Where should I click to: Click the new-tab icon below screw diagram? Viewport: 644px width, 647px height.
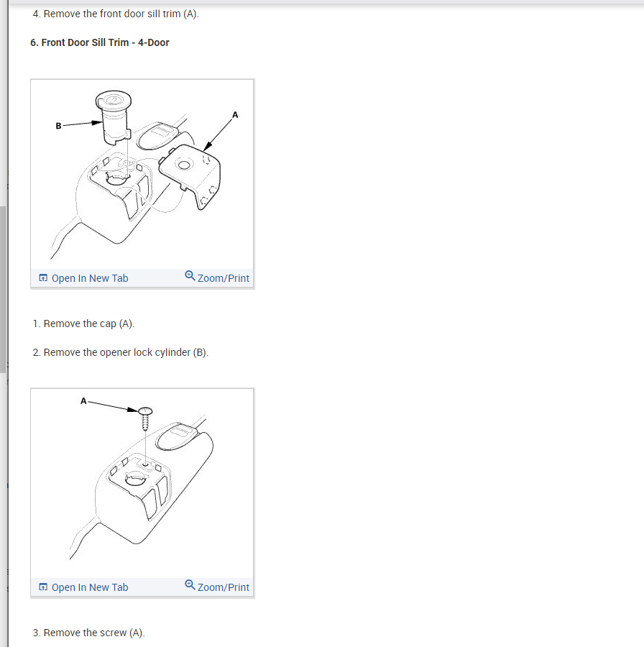pos(43,587)
